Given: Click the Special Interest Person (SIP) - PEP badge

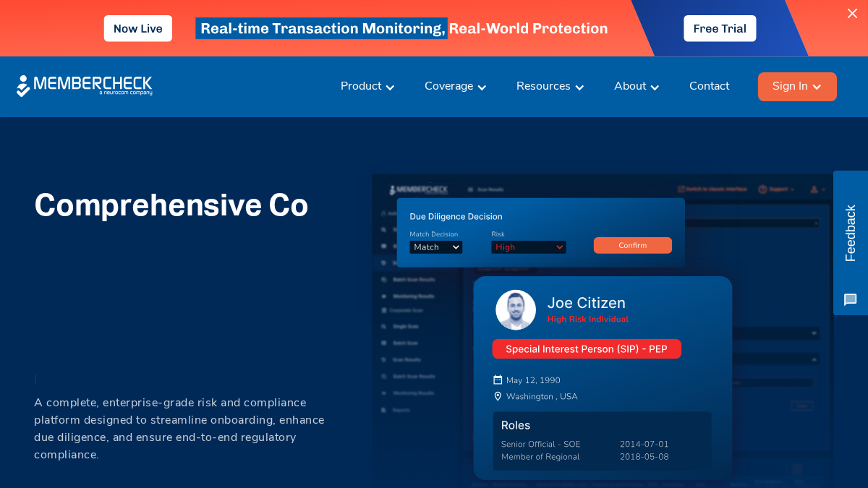Looking at the screenshot, I should [x=587, y=349].
